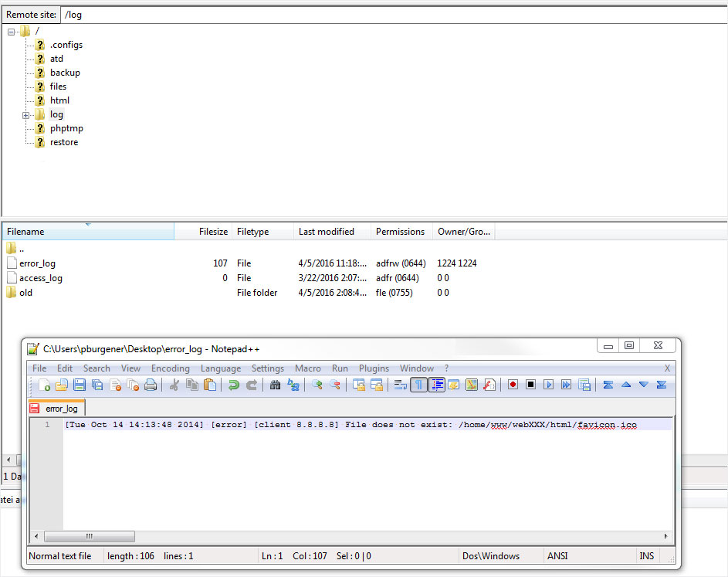
Task: Select access_log file in remote list
Action: pos(40,278)
